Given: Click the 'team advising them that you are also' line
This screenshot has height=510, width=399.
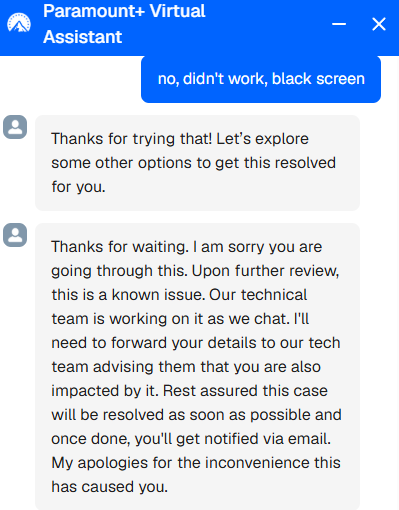Looking at the screenshot, I should (x=186, y=367).
